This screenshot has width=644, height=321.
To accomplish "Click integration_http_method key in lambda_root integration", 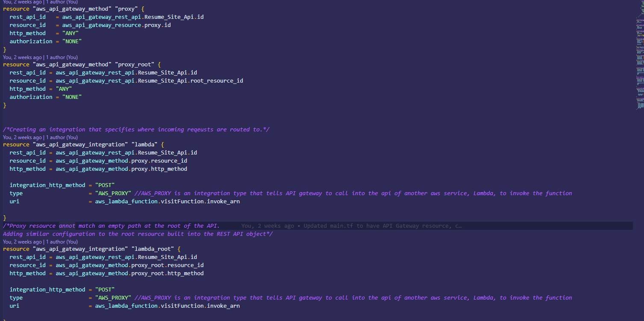I will (47, 290).
